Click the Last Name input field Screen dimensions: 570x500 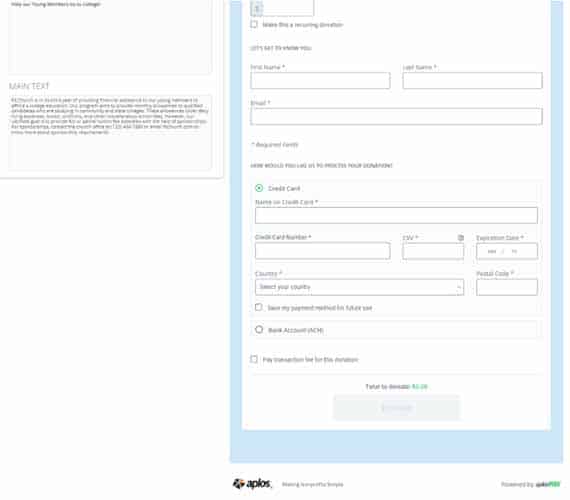pyautogui.click(x=472, y=80)
